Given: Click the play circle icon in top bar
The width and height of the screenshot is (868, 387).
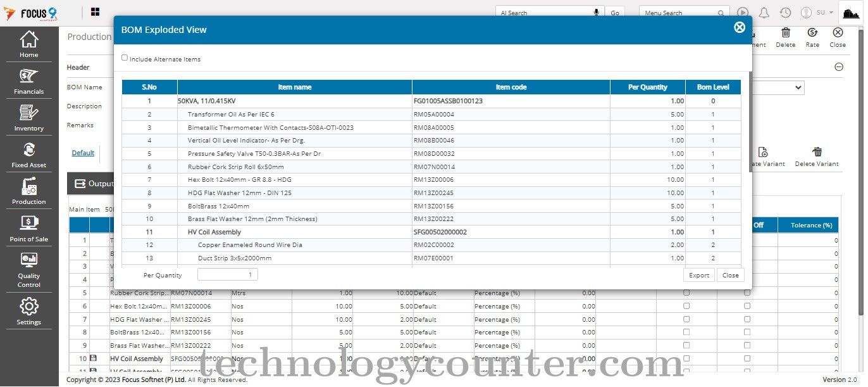Looking at the screenshot, I should click(743, 13).
